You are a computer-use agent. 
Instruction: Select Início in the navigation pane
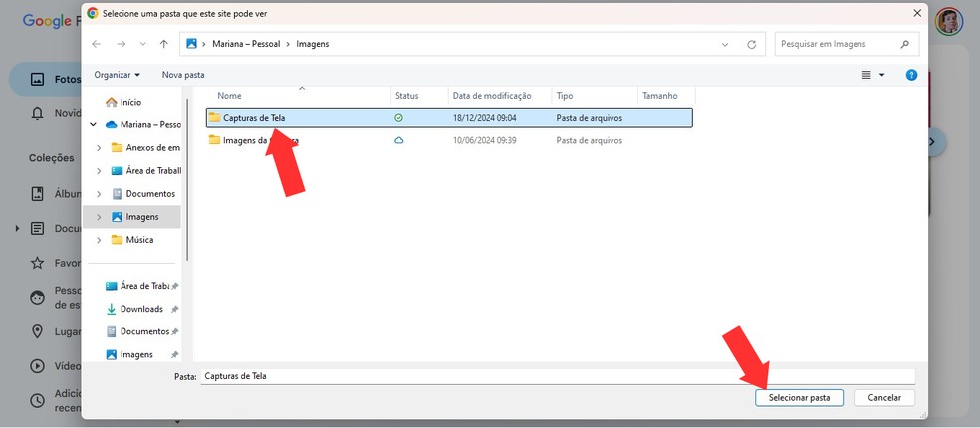click(123, 102)
